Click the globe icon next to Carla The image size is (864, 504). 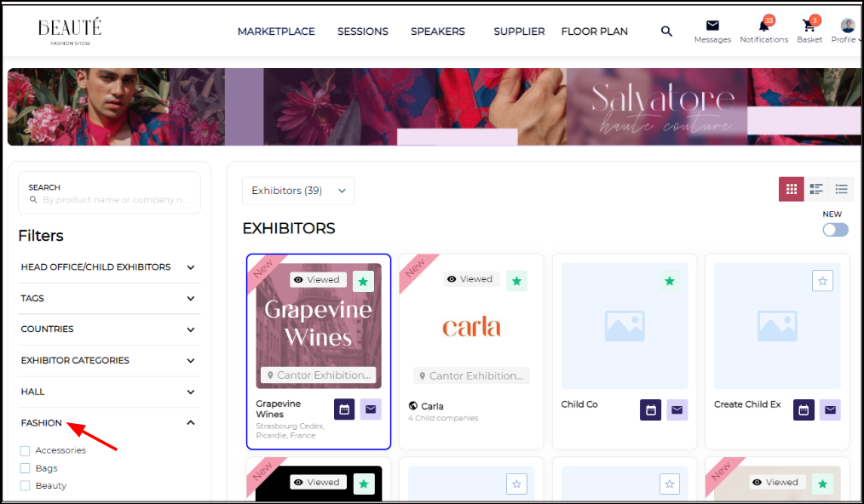click(x=412, y=406)
